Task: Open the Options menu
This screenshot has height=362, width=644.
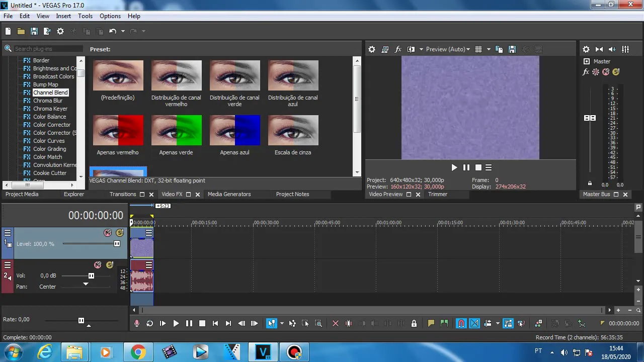Action: 110,16
